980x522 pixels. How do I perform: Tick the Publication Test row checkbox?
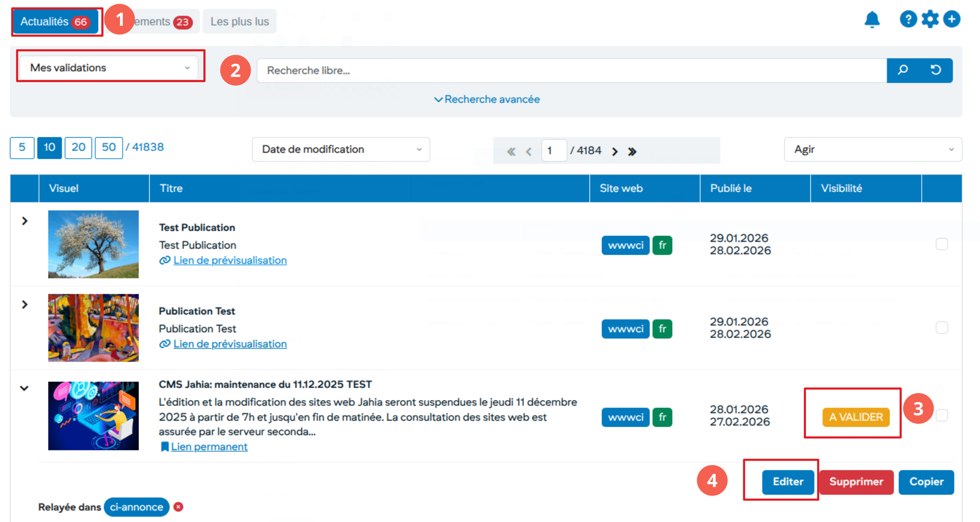[942, 328]
